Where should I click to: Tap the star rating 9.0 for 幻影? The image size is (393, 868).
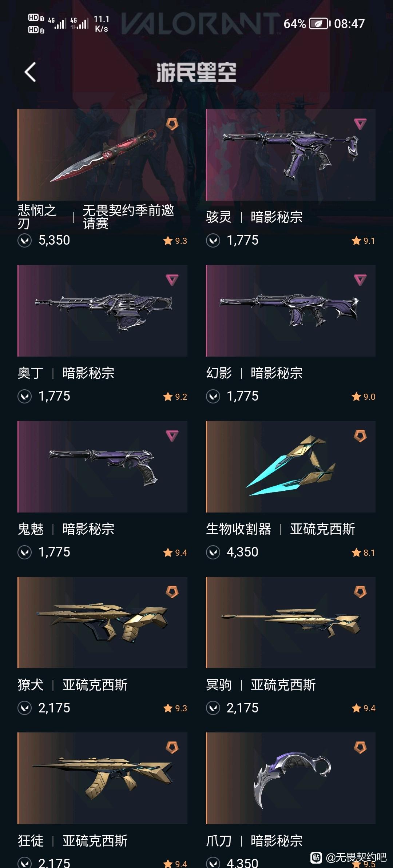pyautogui.click(x=364, y=397)
